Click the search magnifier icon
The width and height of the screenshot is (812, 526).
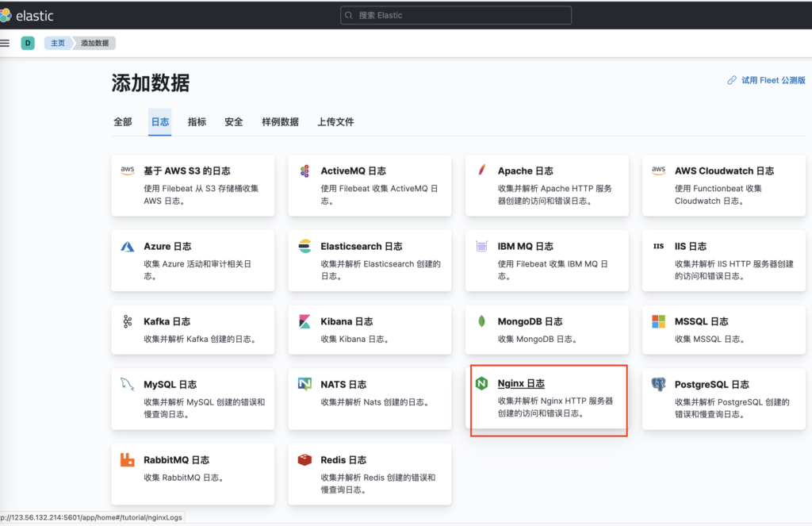(x=349, y=16)
